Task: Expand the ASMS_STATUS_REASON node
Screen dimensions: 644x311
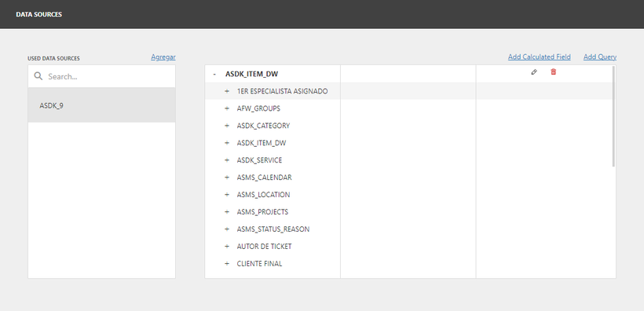Action: coord(227,229)
